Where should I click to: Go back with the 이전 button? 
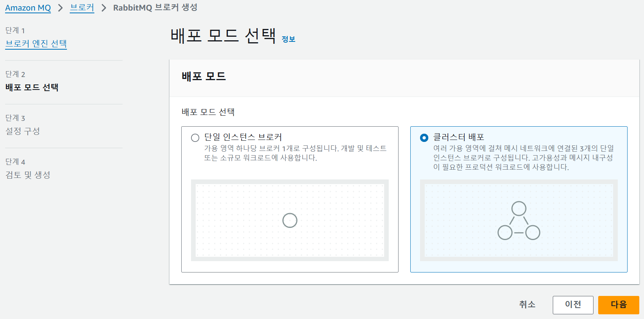click(573, 305)
